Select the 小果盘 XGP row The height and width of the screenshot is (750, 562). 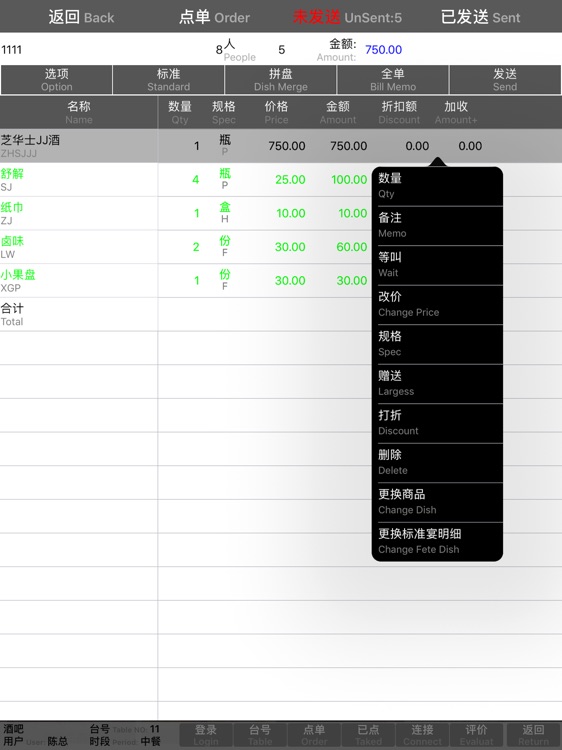[x=186, y=281]
